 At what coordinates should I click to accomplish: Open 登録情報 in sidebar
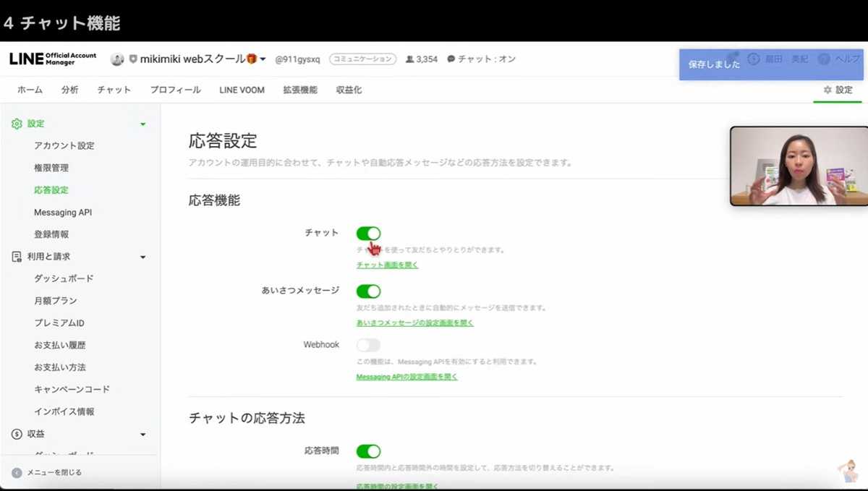51,234
